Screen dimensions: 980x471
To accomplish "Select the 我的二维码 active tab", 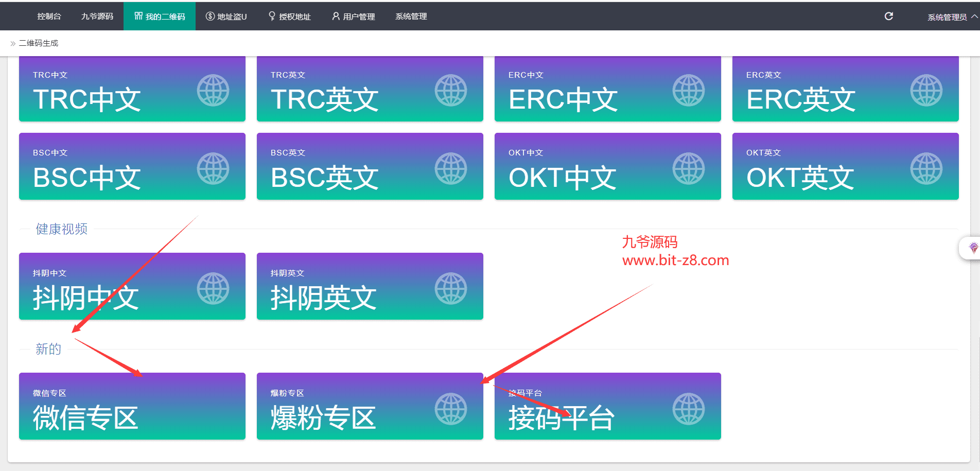I will tap(160, 16).
